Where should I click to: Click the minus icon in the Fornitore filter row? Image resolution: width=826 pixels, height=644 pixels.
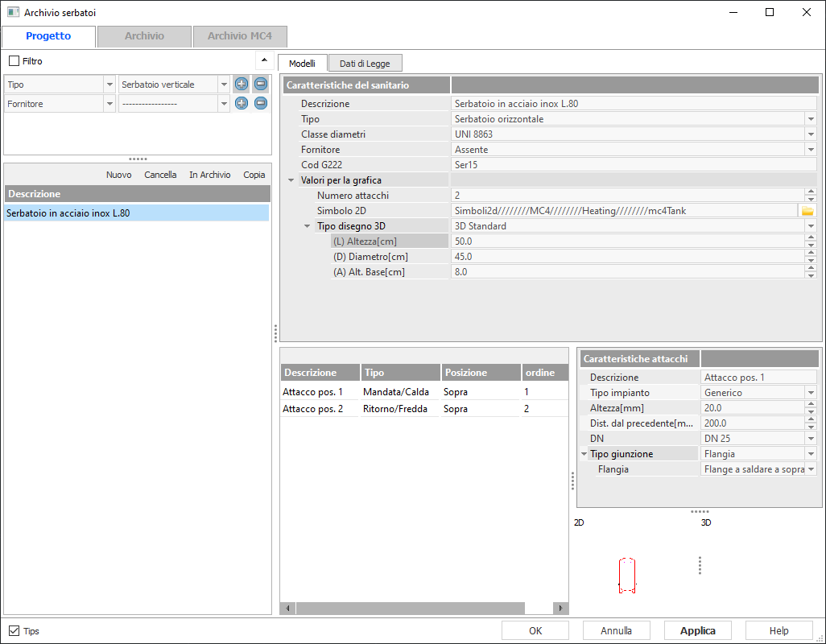pos(260,103)
